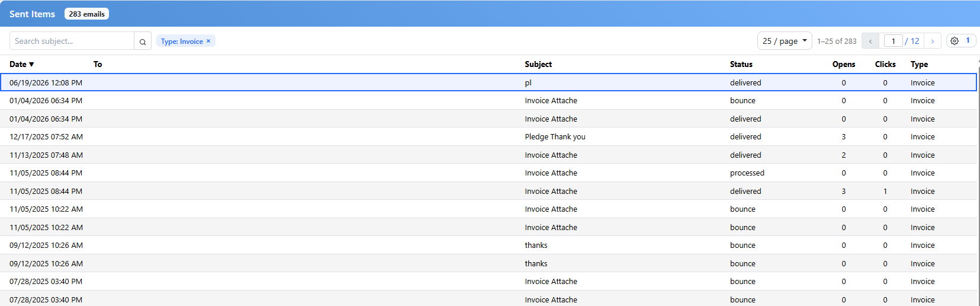
Task: Click the 'processed' status cell
Action: pos(747,173)
